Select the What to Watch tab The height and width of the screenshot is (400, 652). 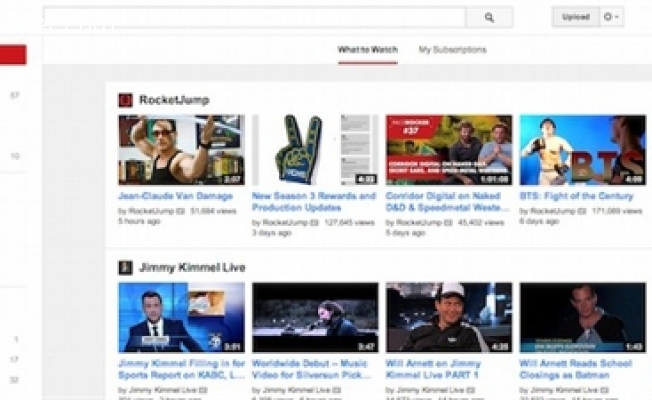pyautogui.click(x=367, y=49)
